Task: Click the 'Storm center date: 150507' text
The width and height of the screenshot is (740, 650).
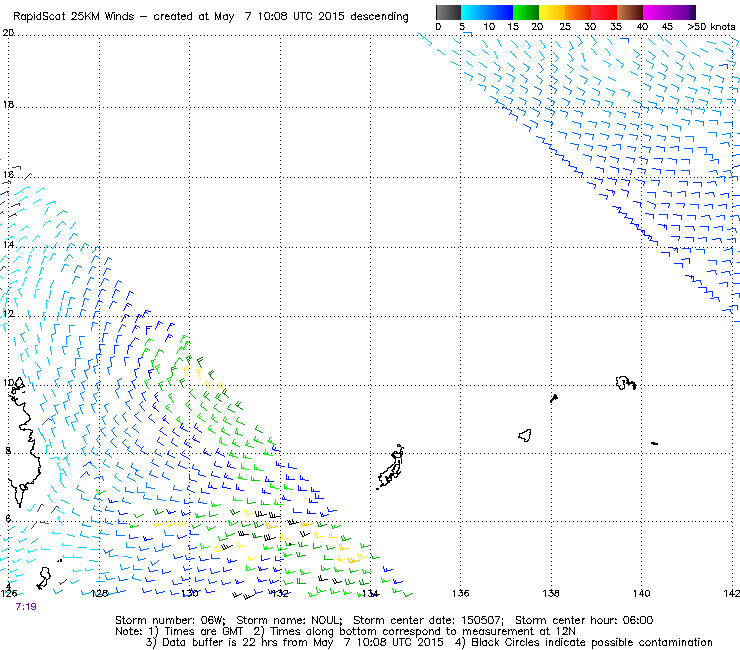Action: [429, 620]
